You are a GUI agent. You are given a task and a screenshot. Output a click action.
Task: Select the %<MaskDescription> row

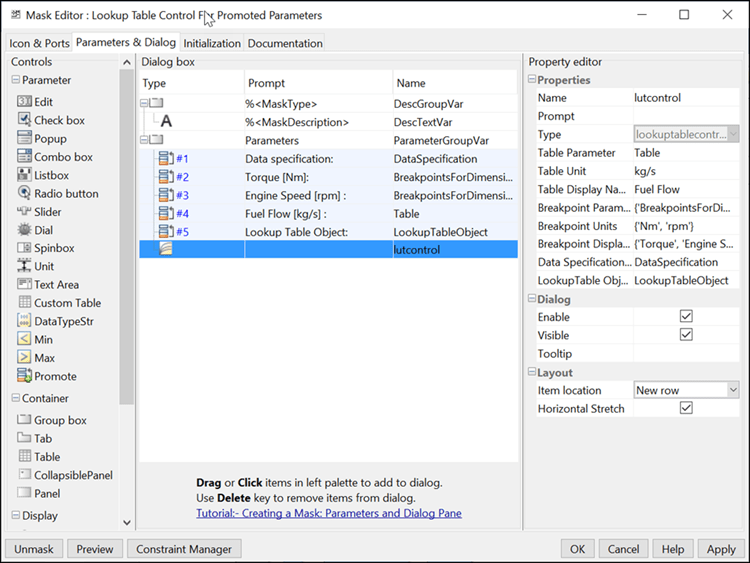click(329, 122)
